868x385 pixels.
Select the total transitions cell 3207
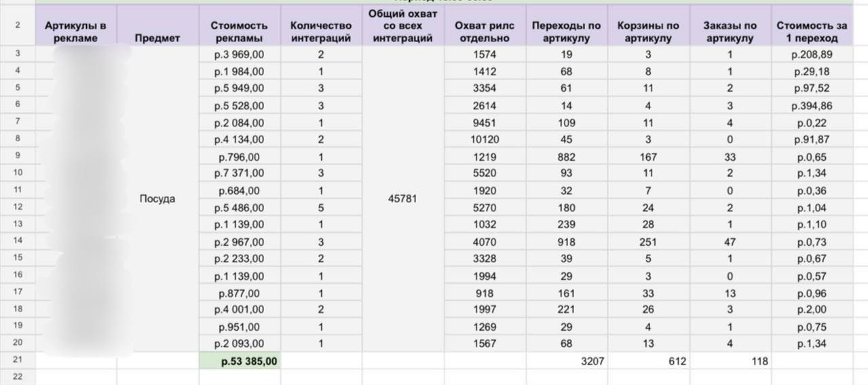[x=567, y=361]
